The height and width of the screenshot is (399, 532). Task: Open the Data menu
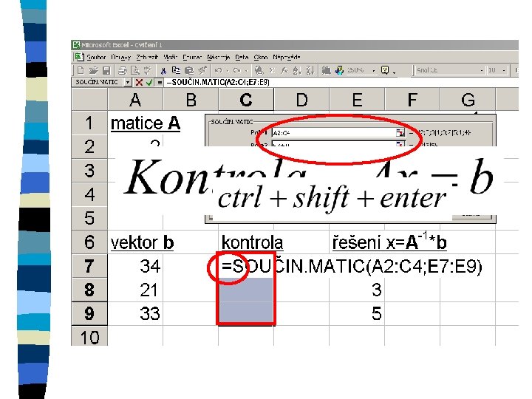point(242,58)
